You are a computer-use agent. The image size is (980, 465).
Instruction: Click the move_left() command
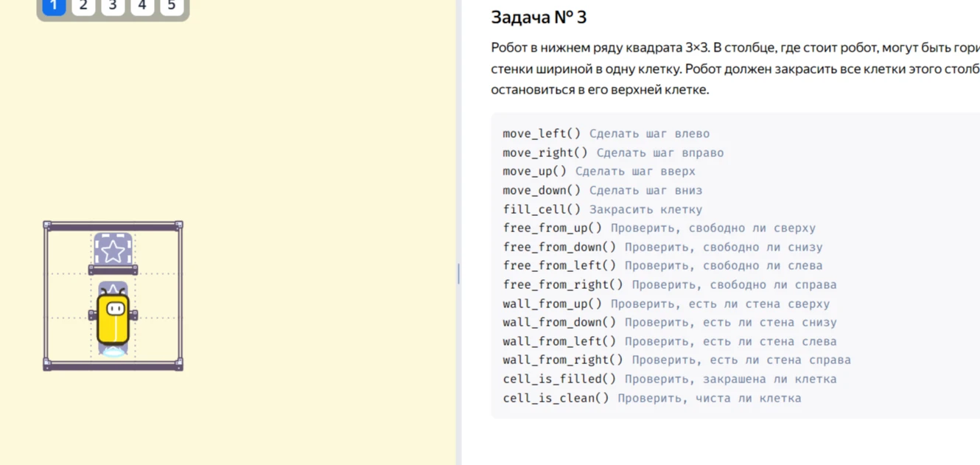click(x=542, y=133)
